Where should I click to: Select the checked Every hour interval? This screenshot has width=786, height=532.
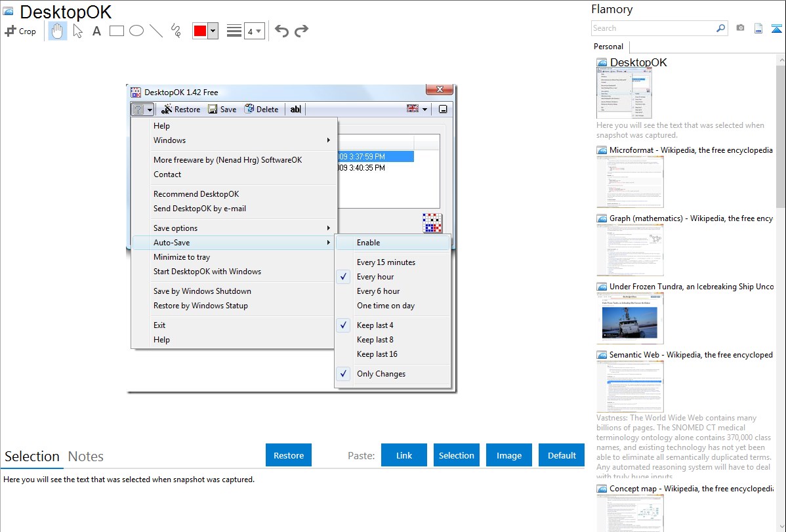393,277
